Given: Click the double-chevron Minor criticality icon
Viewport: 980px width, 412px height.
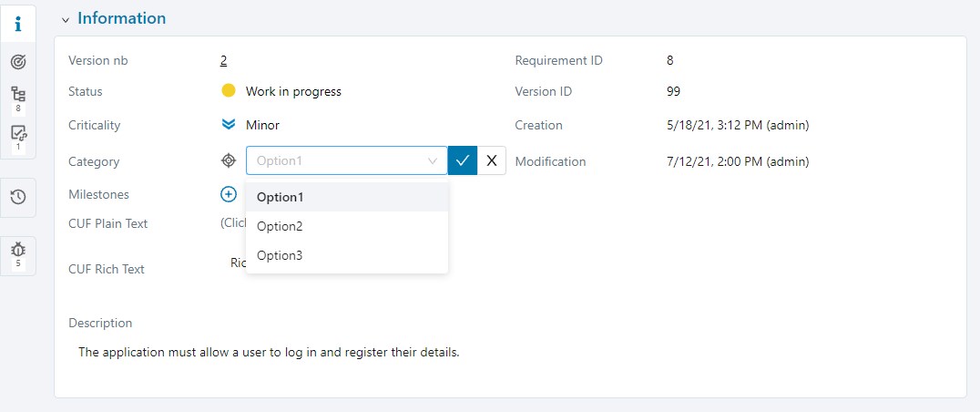Looking at the screenshot, I should [229, 125].
